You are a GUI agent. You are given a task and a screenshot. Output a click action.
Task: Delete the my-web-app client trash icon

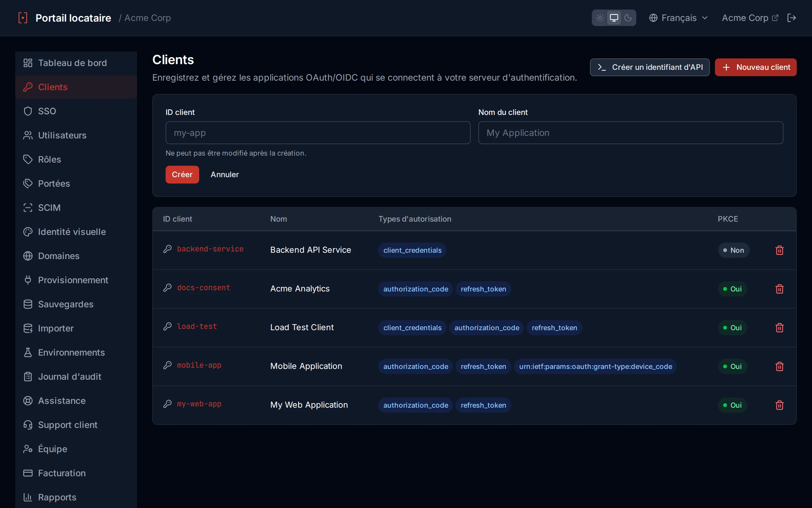[779, 405]
